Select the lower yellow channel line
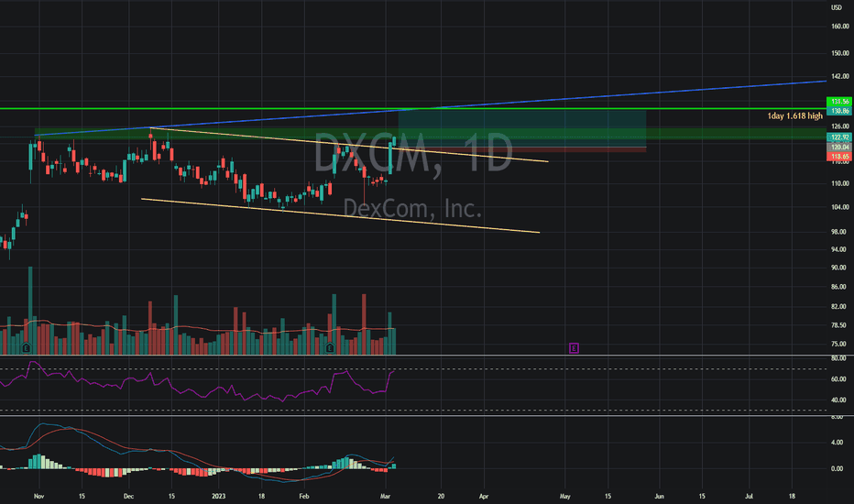854x504 pixels. pos(340,215)
